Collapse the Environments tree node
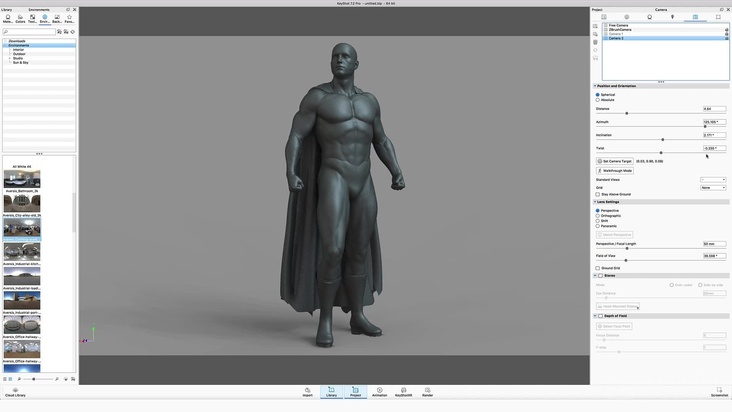The image size is (732, 412). [6, 45]
